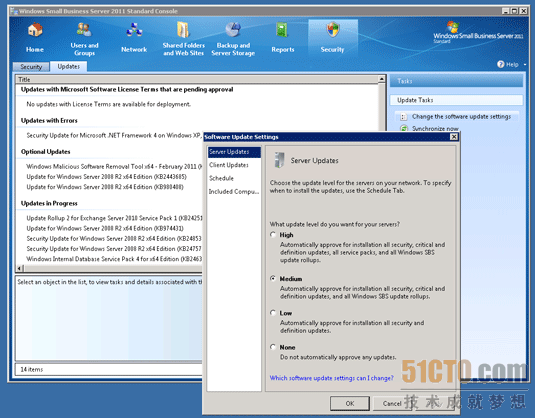Select Server Updates in settings list

point(234,152)
